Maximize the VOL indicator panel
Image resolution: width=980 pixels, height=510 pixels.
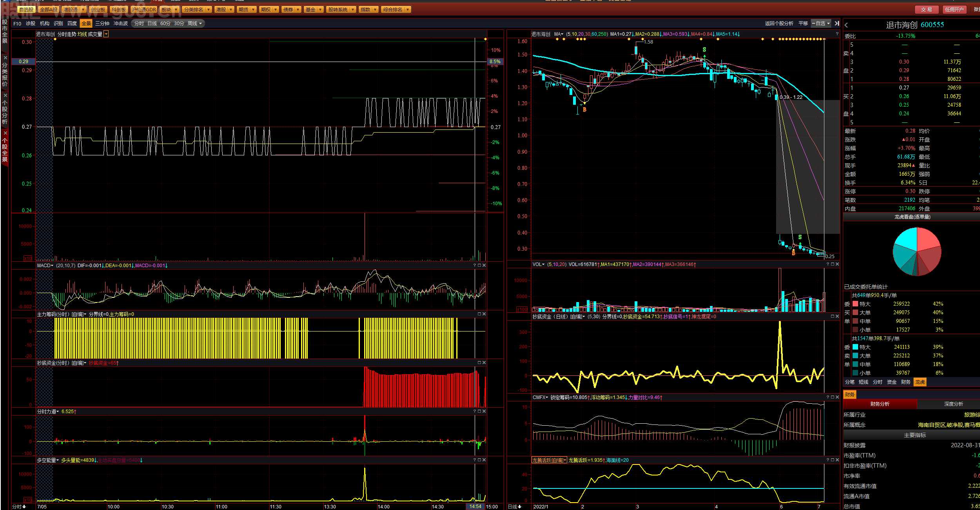click(x=833, y=264)
